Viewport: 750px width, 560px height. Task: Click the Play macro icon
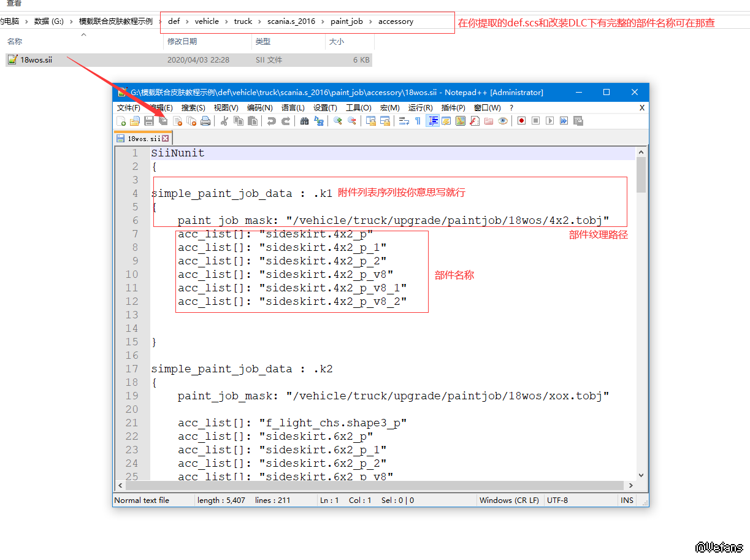tap(549, 121)
